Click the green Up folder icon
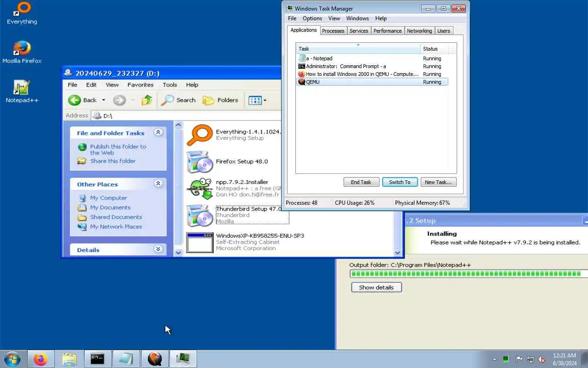Screen dimensions: 588x368 [147, 100]
